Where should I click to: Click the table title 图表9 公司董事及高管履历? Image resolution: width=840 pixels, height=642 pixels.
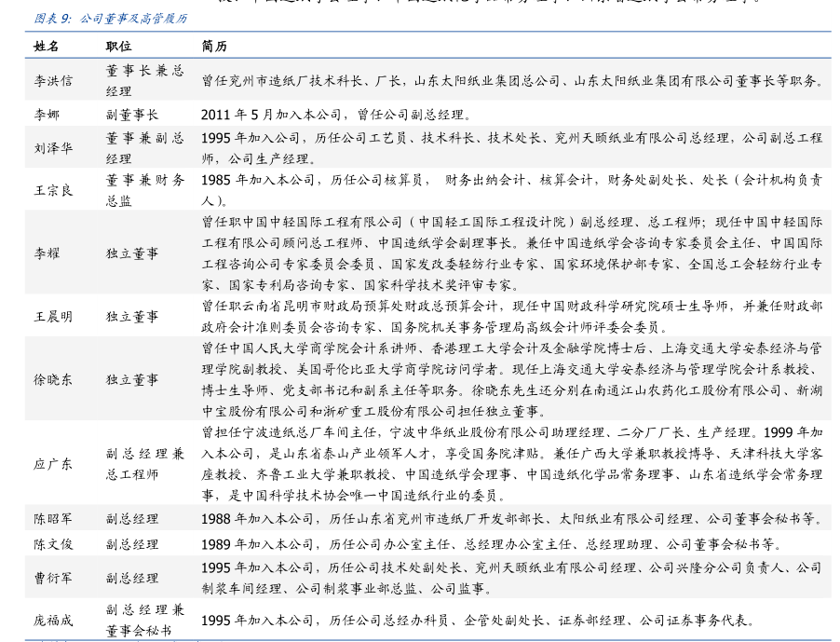point(110,19)
